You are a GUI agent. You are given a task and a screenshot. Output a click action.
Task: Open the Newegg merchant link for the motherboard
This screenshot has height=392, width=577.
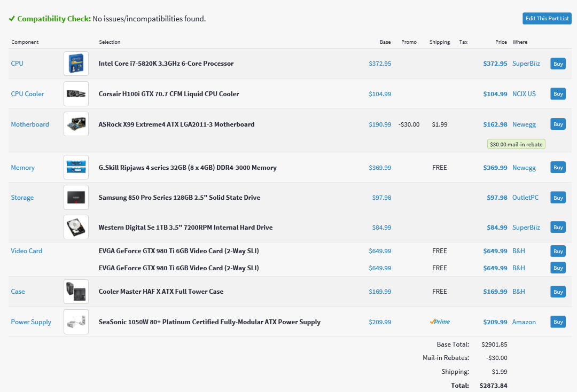pos(524,124)
